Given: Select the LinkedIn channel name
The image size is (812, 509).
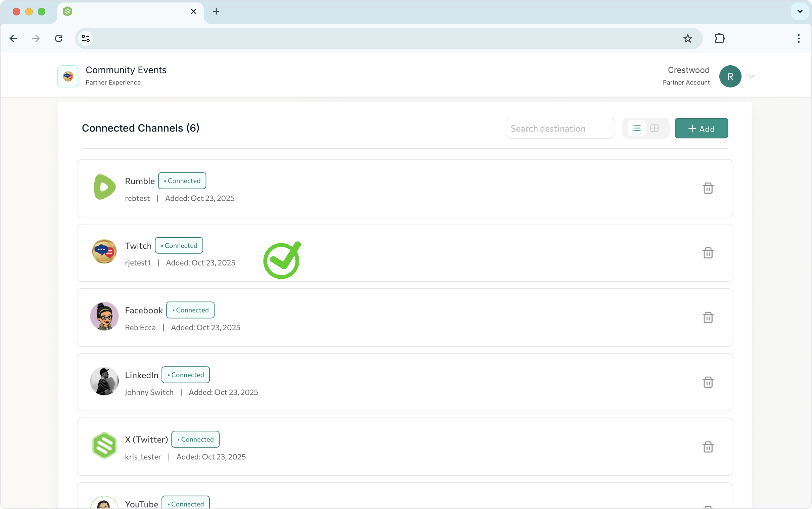Looking at the screenshot, I should (142, 375).
